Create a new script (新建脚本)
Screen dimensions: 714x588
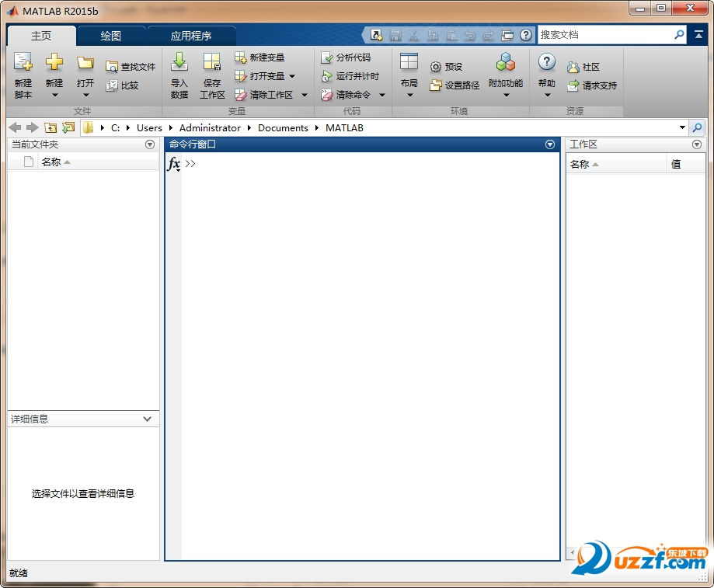(23, 75)
